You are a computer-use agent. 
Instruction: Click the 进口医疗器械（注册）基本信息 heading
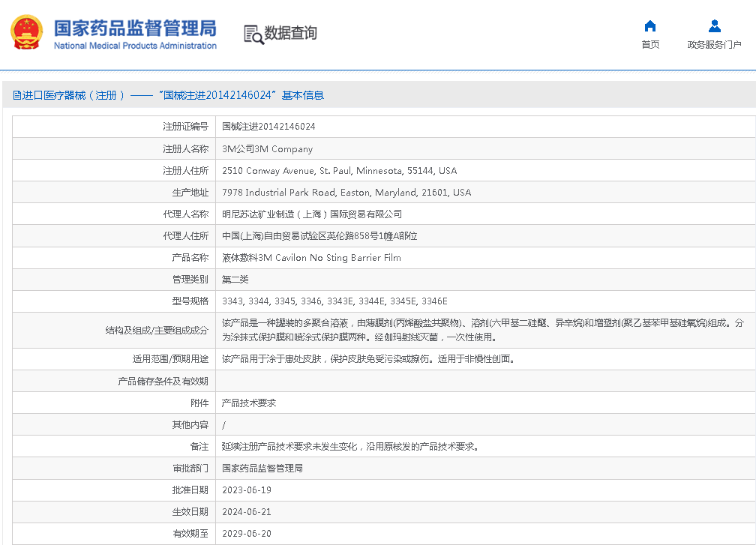click(x=168, y=95)
